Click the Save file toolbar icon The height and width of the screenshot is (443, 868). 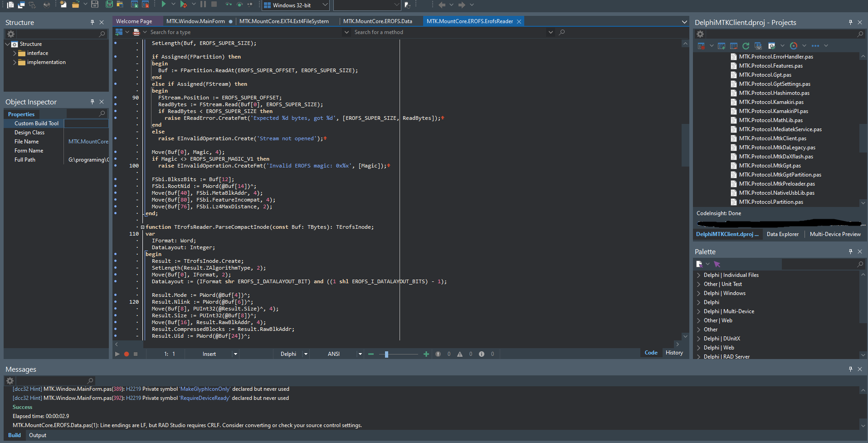95,5
